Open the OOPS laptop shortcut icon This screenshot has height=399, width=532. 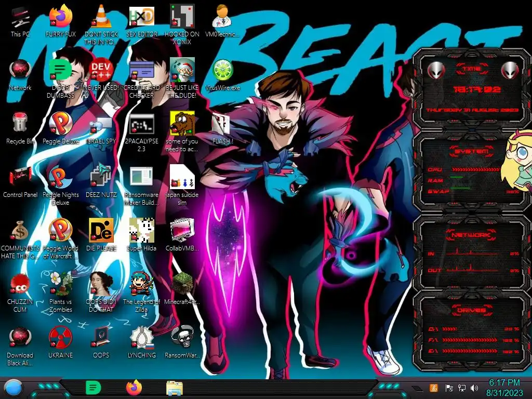click(x=101, y=337)
